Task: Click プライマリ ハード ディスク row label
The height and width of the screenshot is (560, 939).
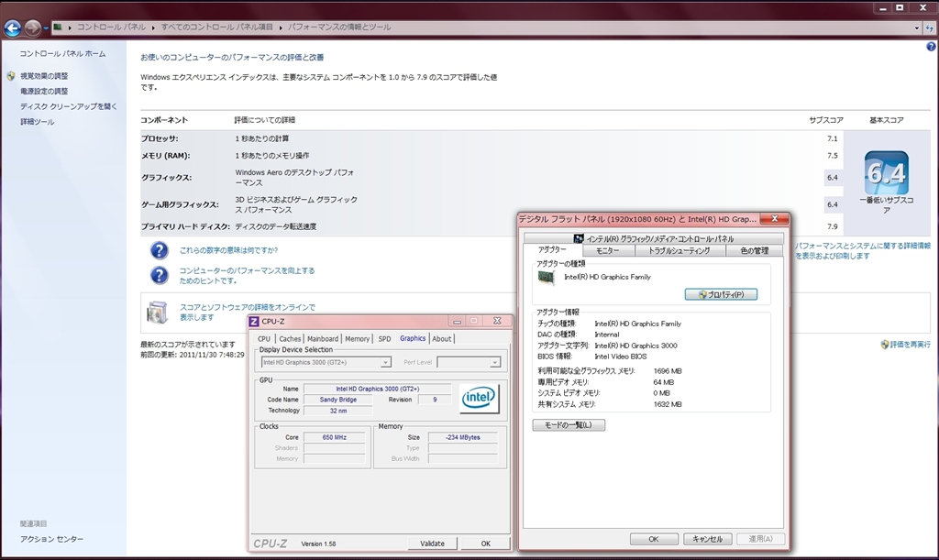Action: (x=185, y=226)
